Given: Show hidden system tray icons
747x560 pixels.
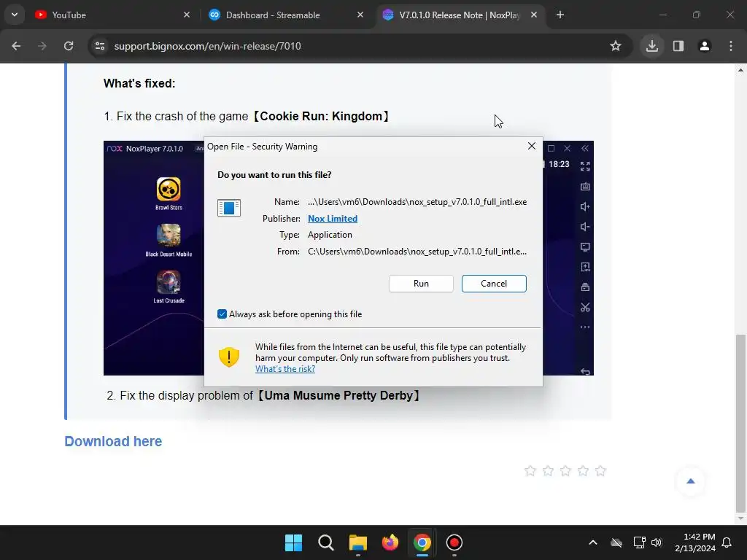Looking at the screenshot, I should [x=593, y=542].
